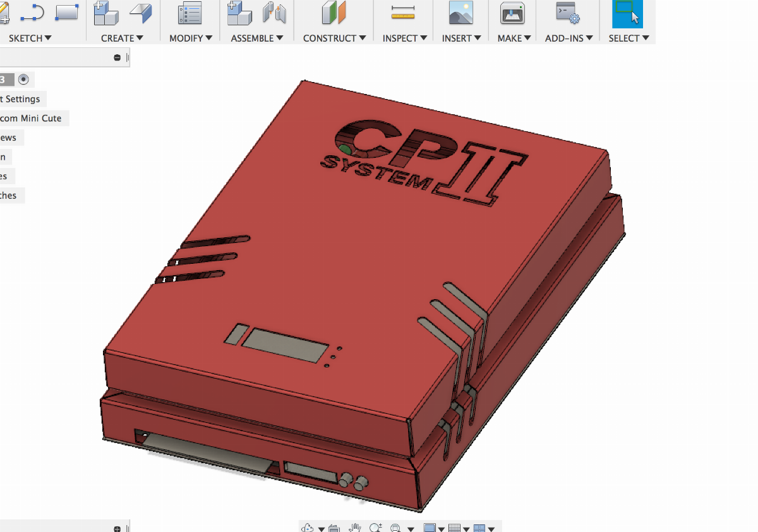Click the Construct plane icon

[334, 13]
